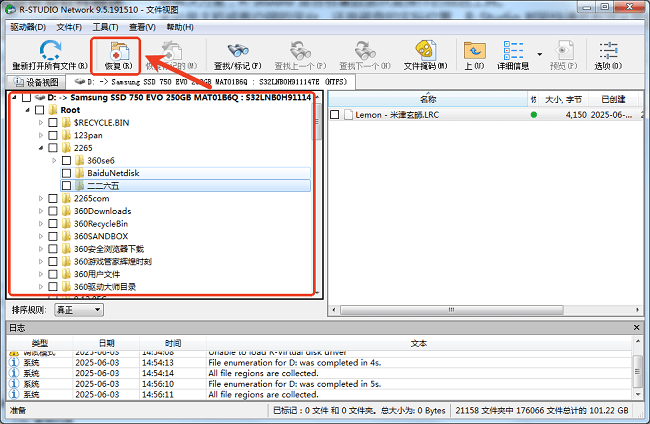Collapse the 2265 folder tree node
This screenshot has height=424, width=650.
coord(41,147)
